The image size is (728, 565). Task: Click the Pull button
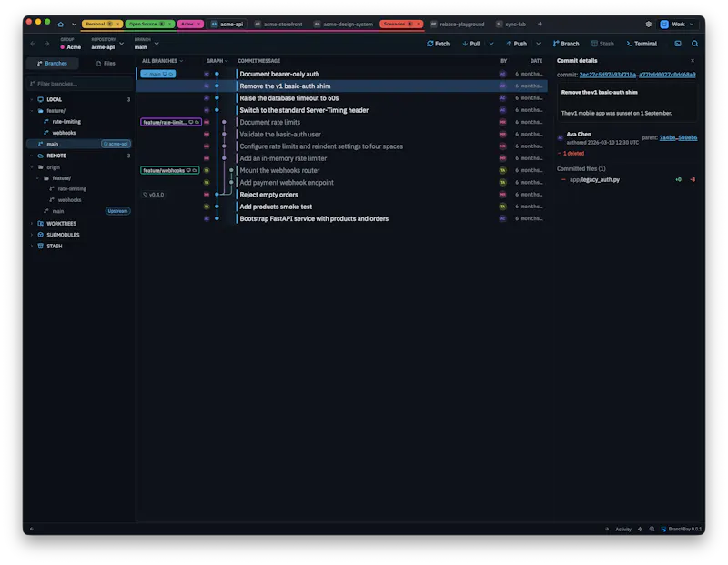tap(471, 44)
